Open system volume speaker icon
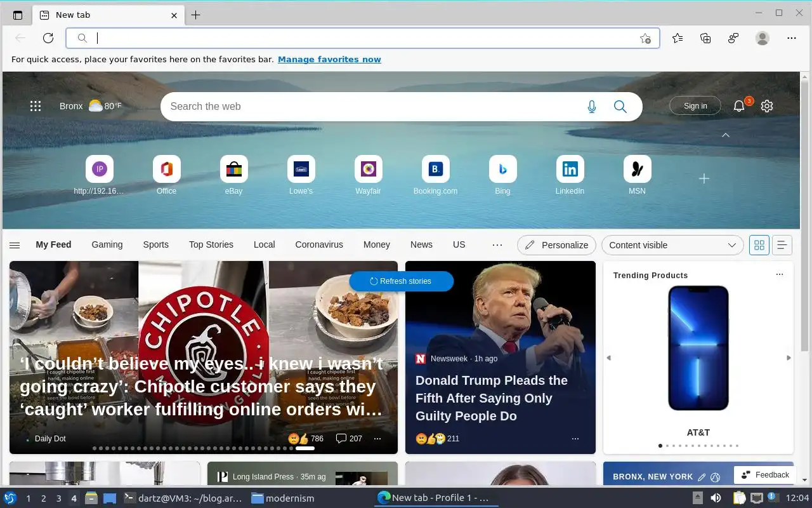Screen dimensions: 812x508 click(716, 498)
